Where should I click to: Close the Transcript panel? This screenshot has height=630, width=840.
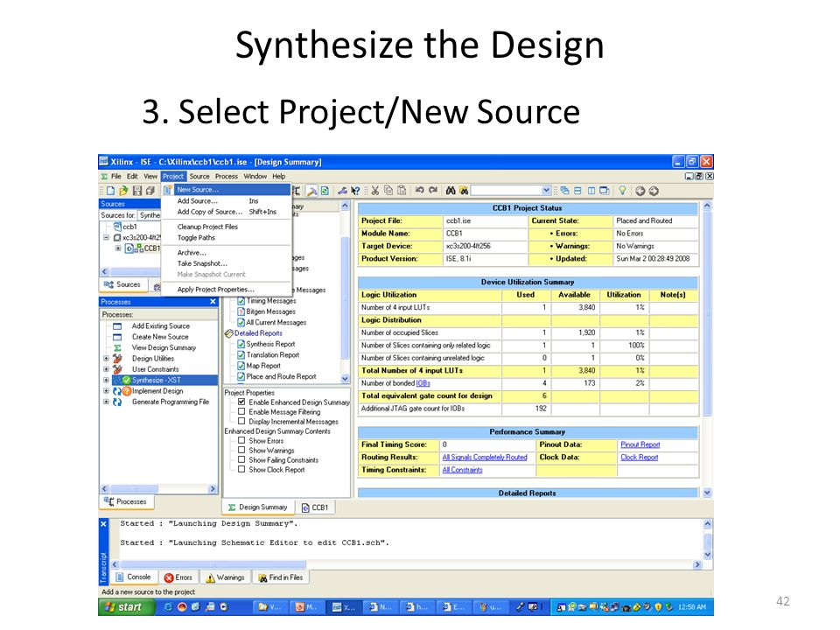coord(104,524)
